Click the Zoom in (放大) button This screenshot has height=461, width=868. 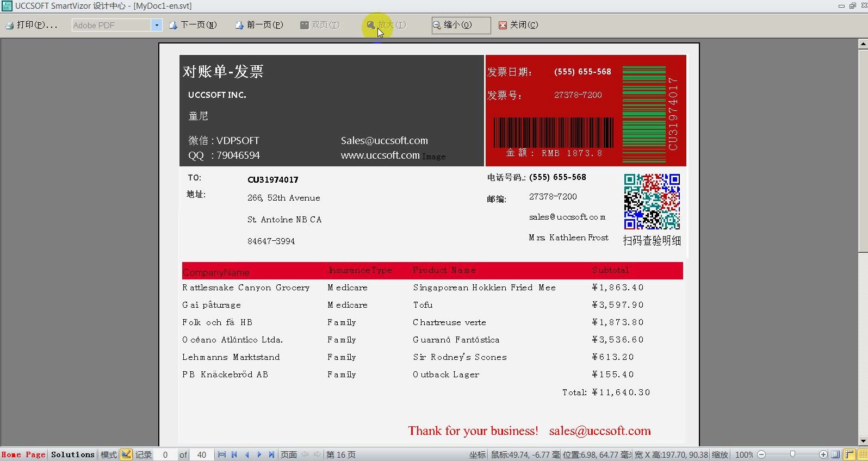point(386,25)
